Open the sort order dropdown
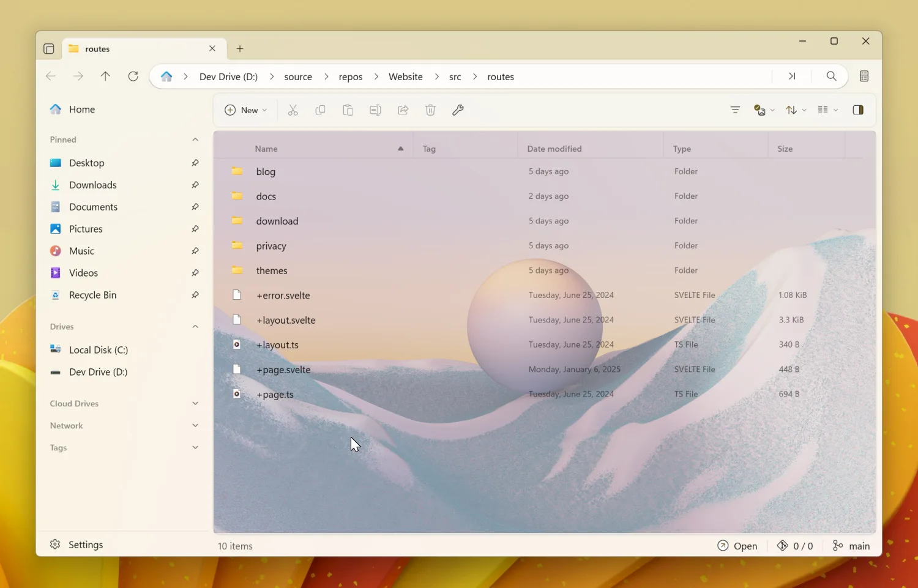918x588 pixels. pos(794,110)
